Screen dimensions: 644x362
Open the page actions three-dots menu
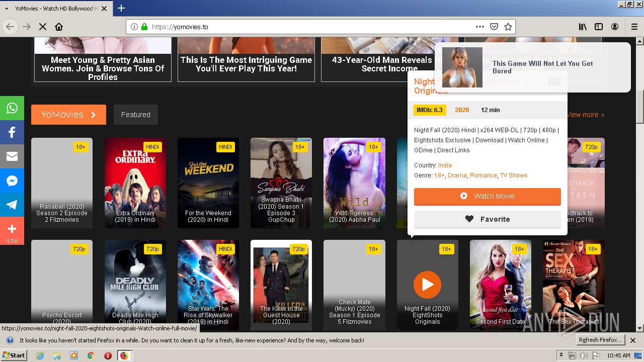(x=480, y=27)
